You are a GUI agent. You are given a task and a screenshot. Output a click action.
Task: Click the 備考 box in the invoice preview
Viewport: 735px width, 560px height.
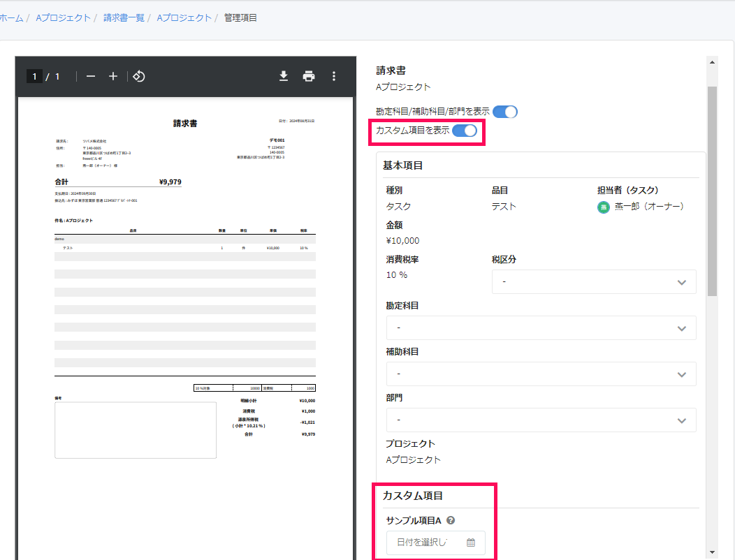tap(136, 430)
